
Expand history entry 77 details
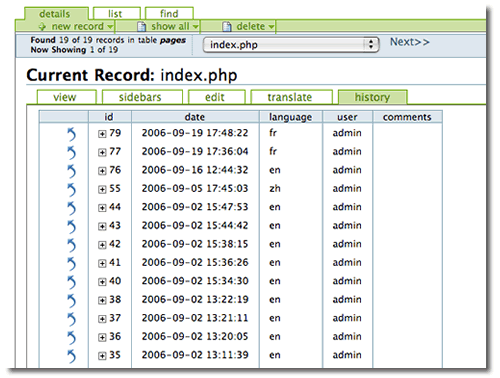coord(102,152)
